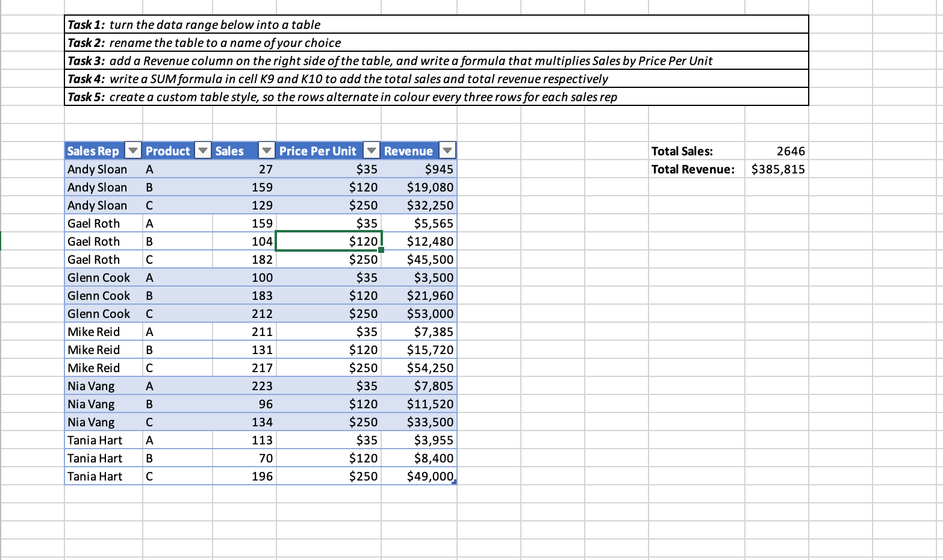Click the Total Sales label cell
This screenshot has width=943, height=560.
point(697,151)
